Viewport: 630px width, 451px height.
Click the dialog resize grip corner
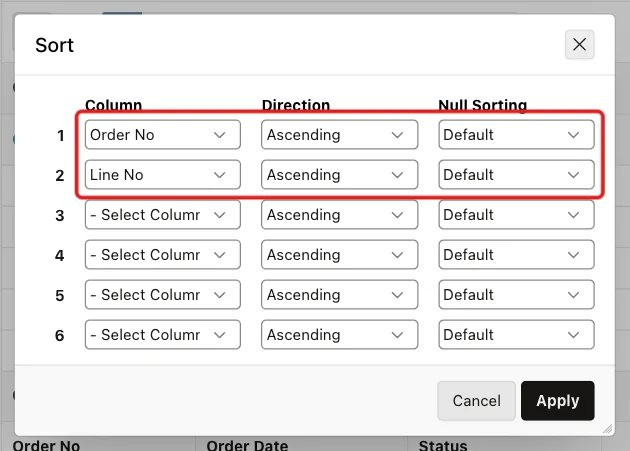coord(608,429)
